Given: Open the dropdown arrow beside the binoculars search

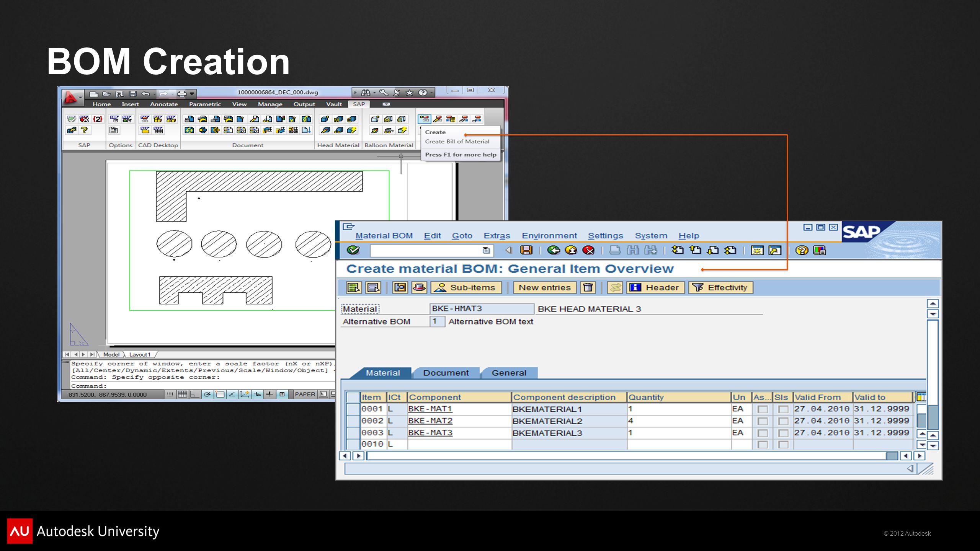Looking at the screenshot, I should (374, 93).
